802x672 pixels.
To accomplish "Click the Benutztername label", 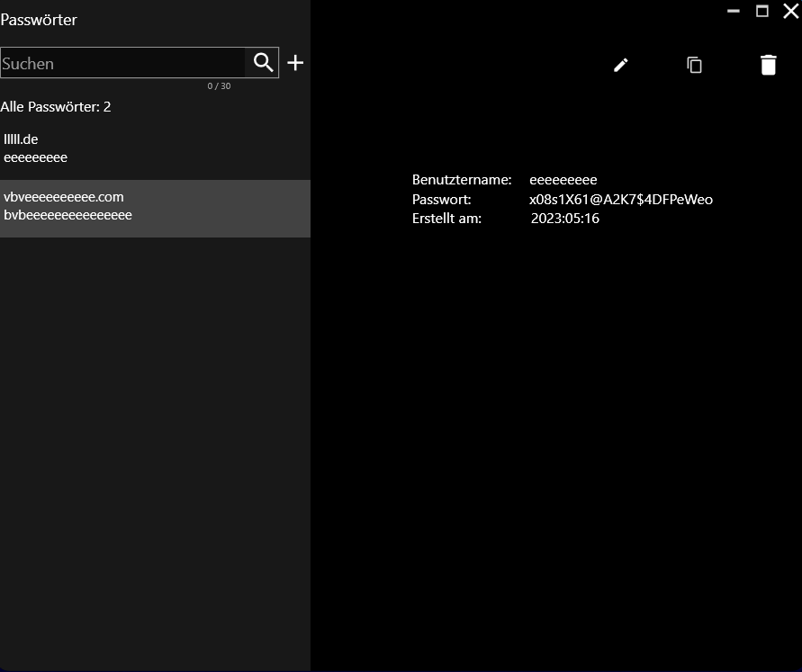I will 462,180.
